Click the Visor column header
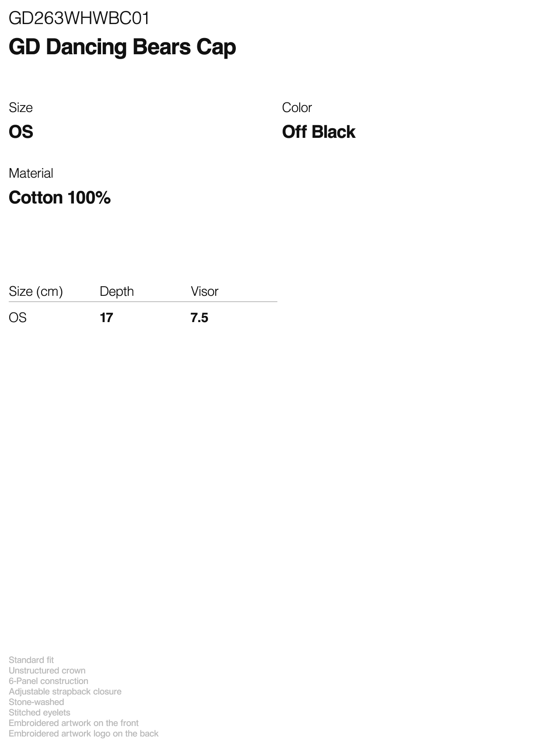Screen dimensions: 560x747 [204, 291]
